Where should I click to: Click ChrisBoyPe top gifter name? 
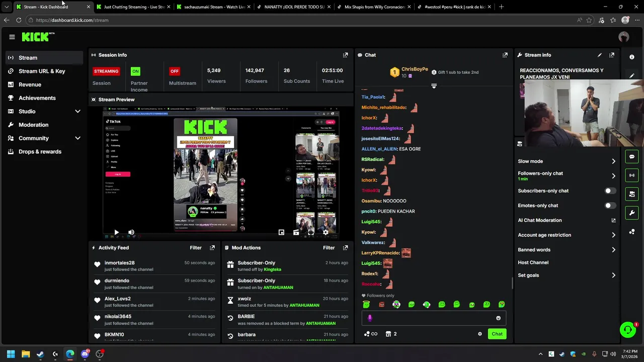[x=415, y=69]
